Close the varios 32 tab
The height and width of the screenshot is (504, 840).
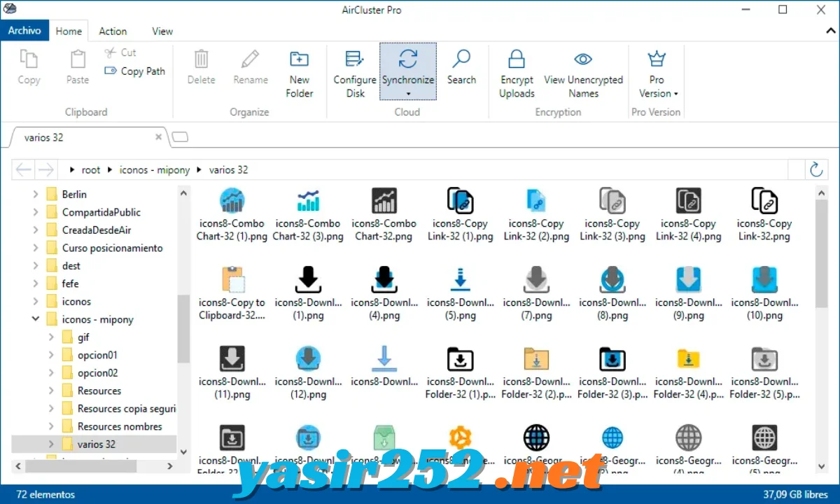tap(159, 137)
